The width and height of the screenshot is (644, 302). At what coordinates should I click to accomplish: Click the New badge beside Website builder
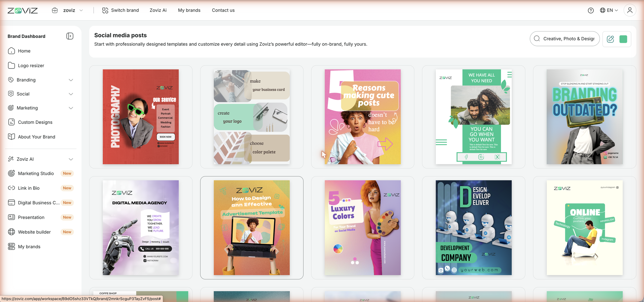point(67,232)
